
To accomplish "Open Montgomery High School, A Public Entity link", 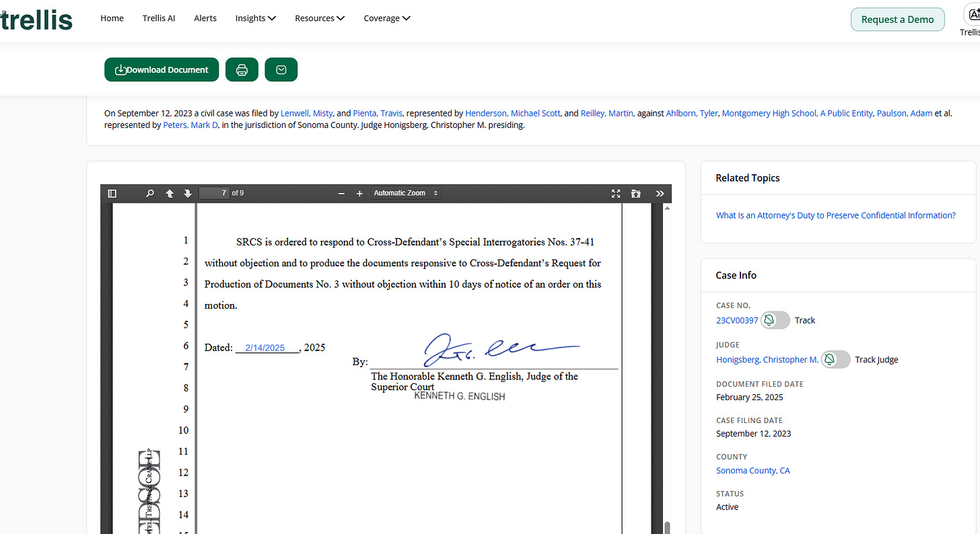I will [x=797, y=113].
